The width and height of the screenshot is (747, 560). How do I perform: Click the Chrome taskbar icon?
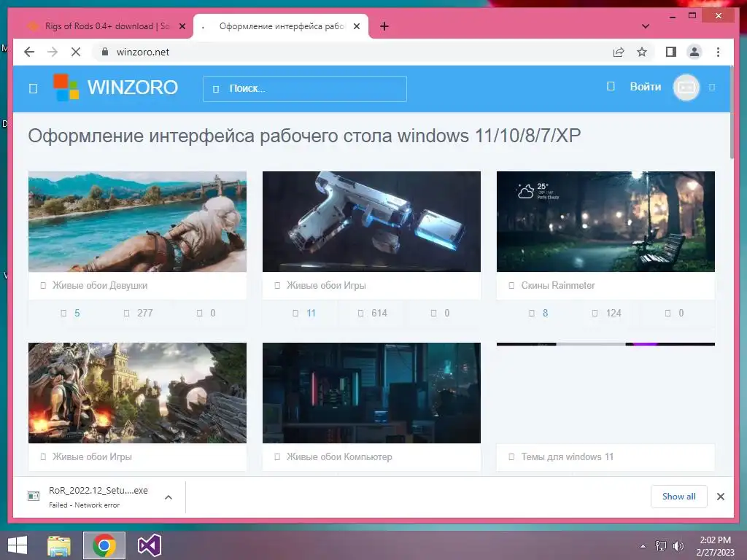(104, 545)
